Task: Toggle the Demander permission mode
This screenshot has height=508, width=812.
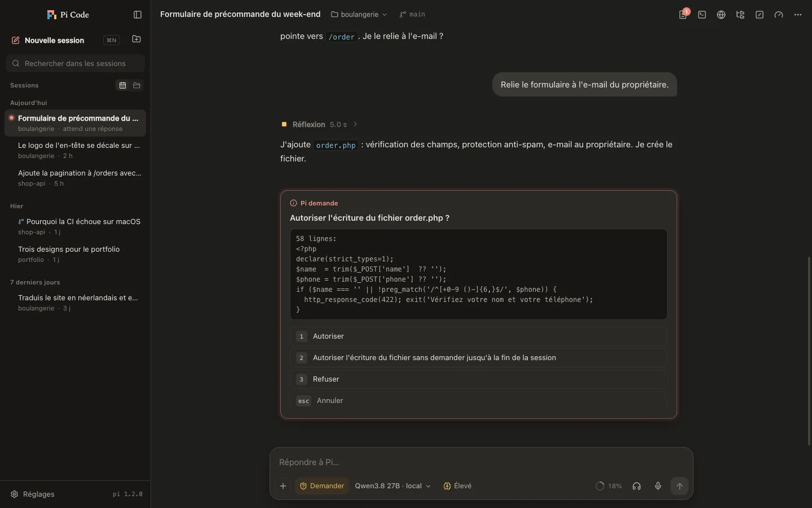Action: pyautogui.click(x=322, y=486)
